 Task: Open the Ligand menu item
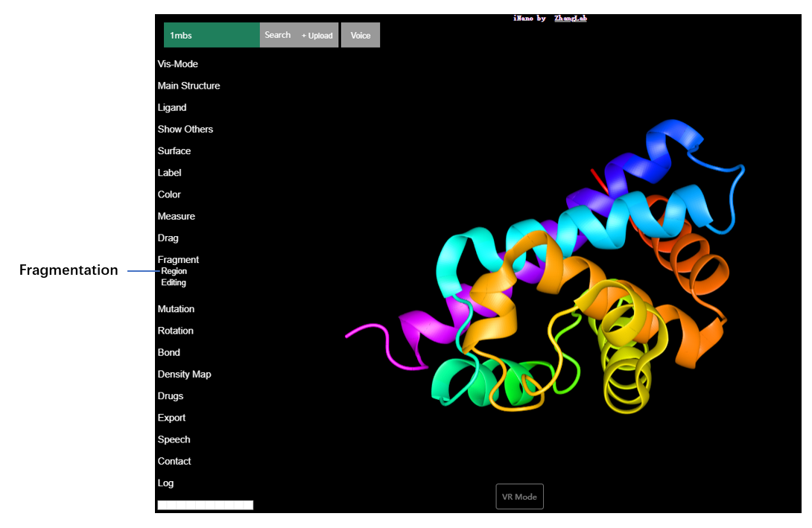click(x=172, y=107)
